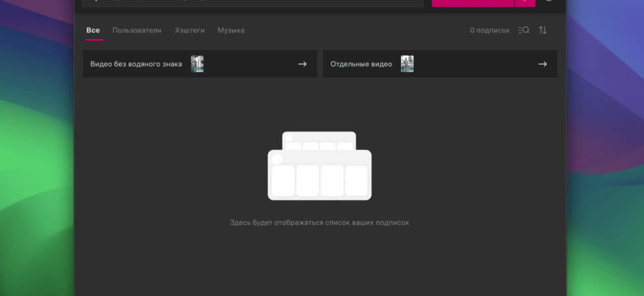This screenshot has height=296, width=644.
Task: Focus the search input field at top
Action: pos(252,3)
